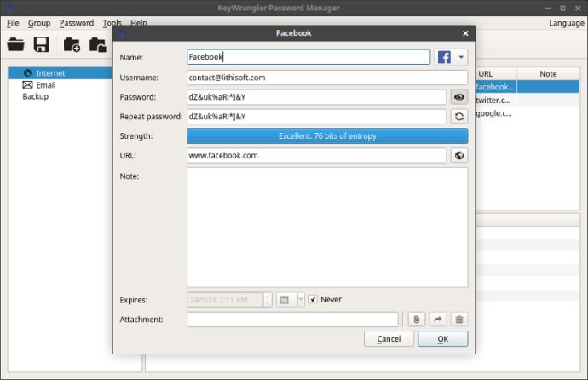Image resolution: width=588 pixels, height=380 pixels.
Task: Toggle password visibility eye icon
Action: tap(459, 97)
